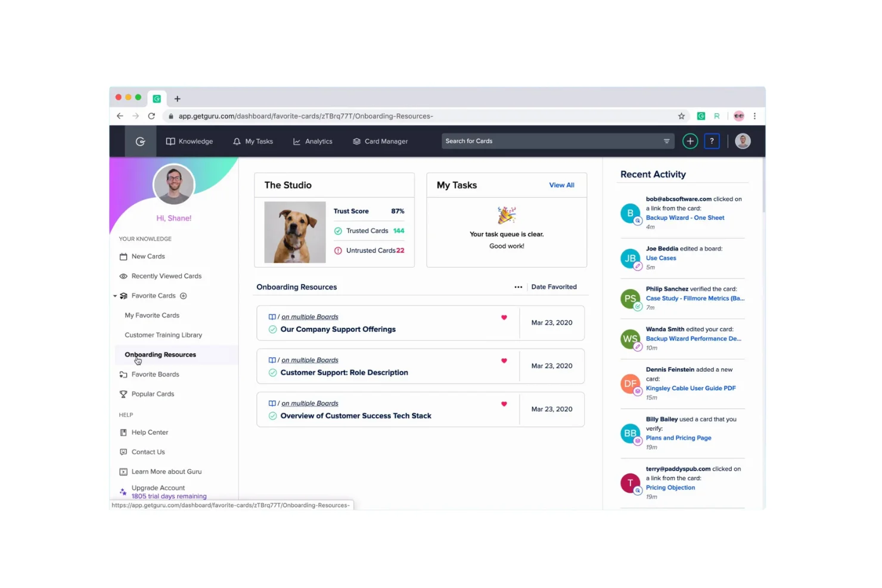The image size is (882, 588).
Task: Open Overview of Customer Success Tech Stack card
Action: click(x=356, y=416)
